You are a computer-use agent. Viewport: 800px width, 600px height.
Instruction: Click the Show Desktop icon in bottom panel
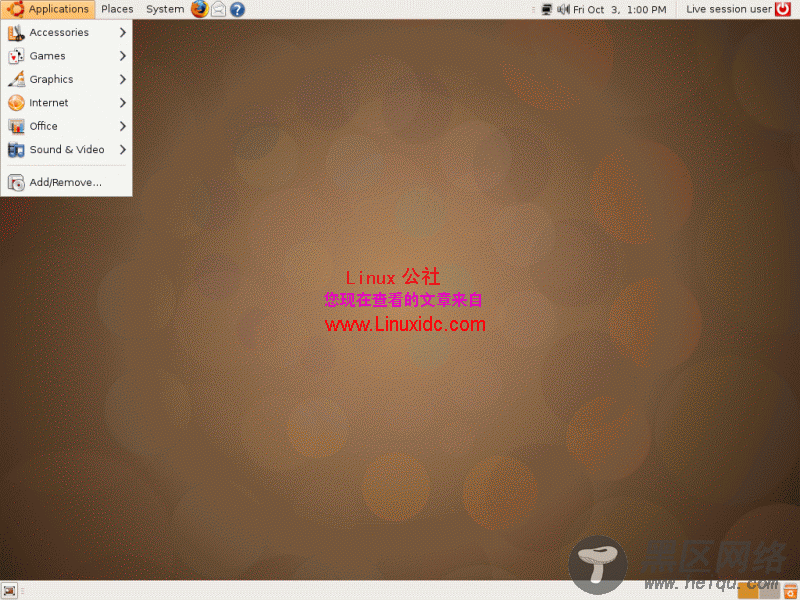9,590
